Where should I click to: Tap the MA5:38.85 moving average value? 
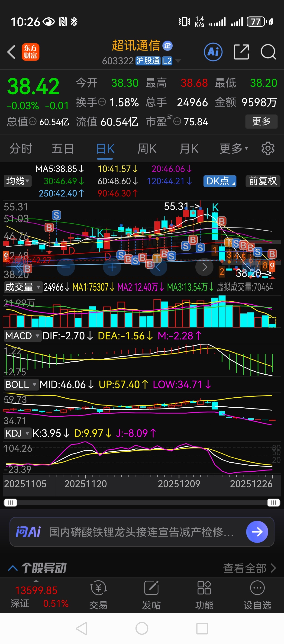[60, 169]
